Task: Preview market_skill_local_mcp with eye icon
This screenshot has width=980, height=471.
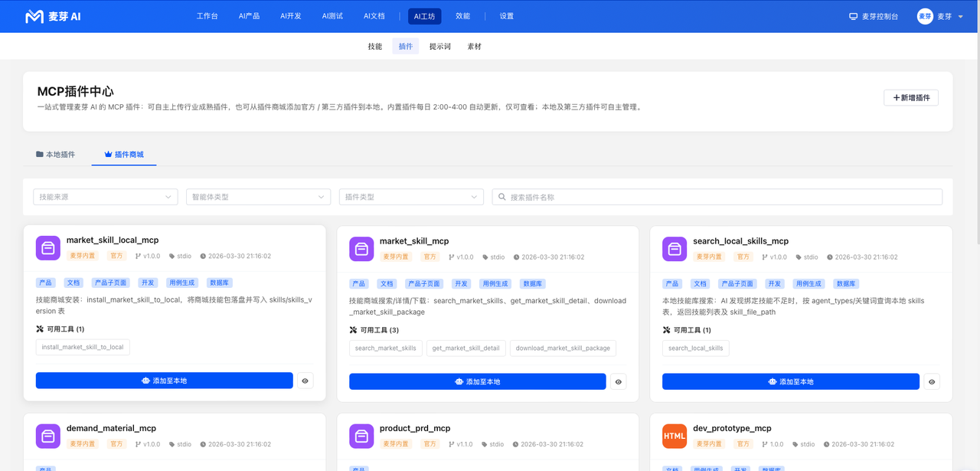Action: (x=305, y=381)
